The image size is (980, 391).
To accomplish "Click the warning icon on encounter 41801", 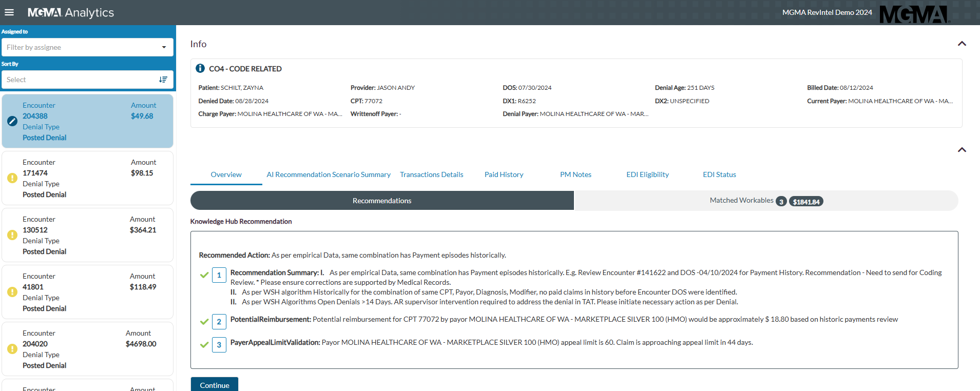I will (x=12, y=292).
